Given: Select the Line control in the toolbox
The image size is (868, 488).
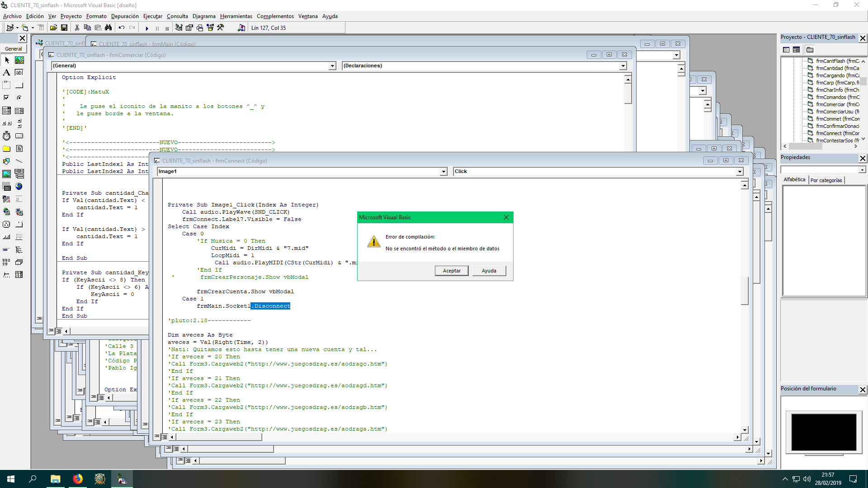Looking at the screenshot, I should (x=19, y=161).
